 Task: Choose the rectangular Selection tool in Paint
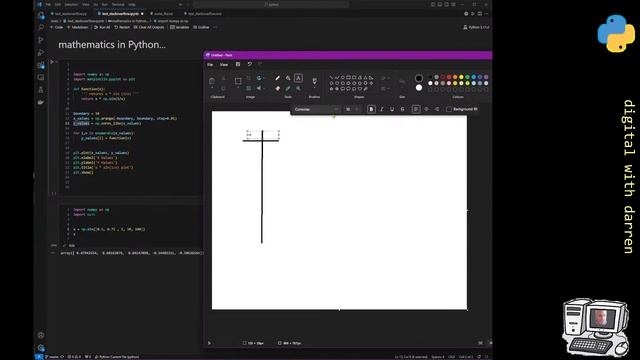pyautogui.click(x=238, y=81)
